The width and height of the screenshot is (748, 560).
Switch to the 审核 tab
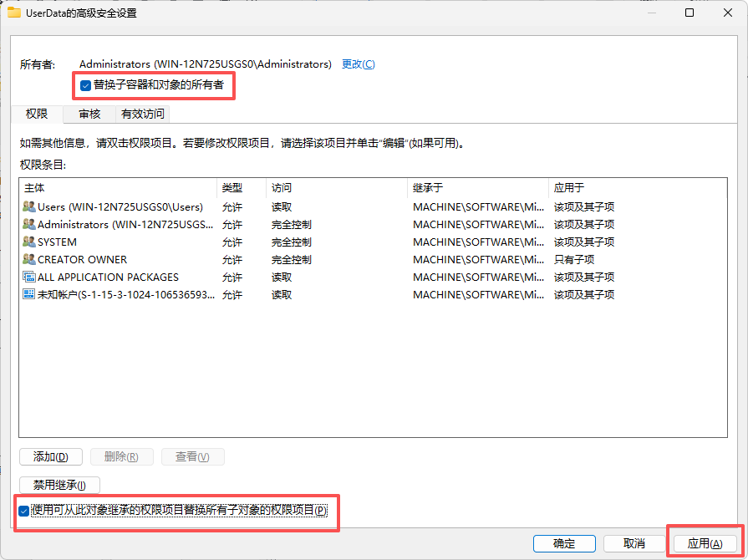89,114
